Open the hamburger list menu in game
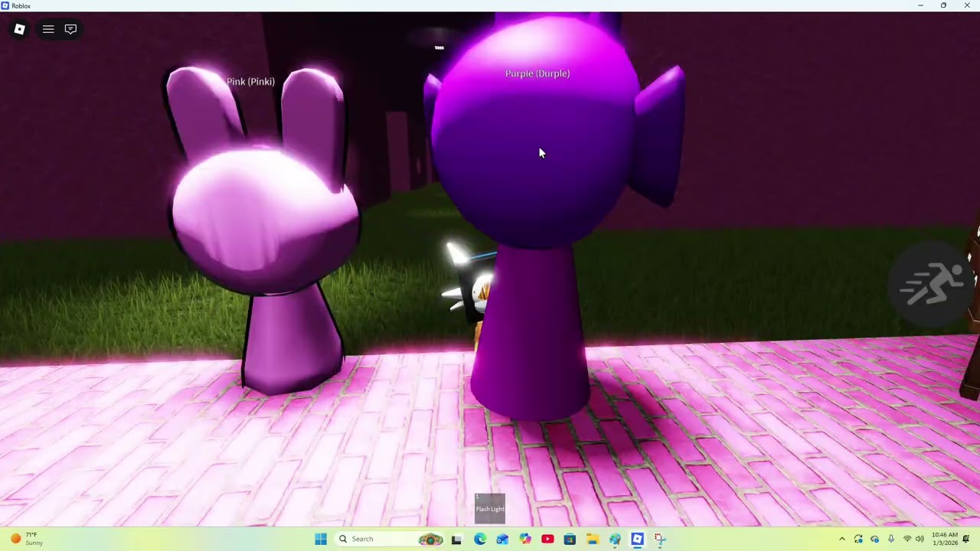This screenshot has height=551, width=980. pos(48,29)
